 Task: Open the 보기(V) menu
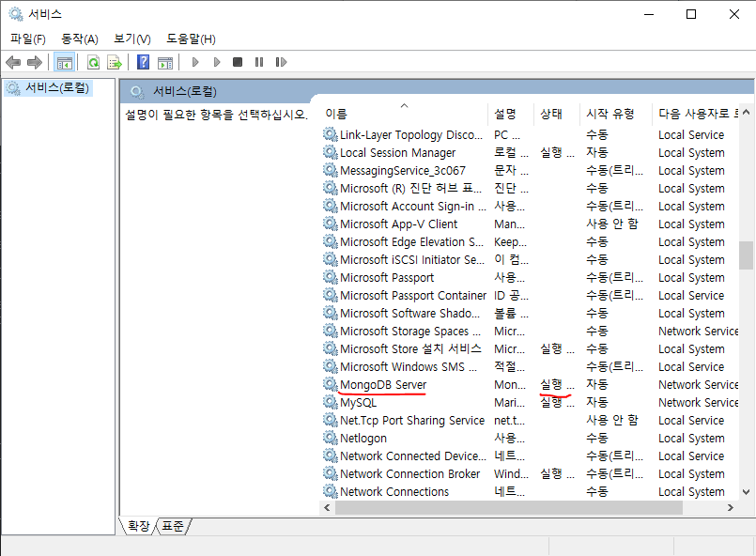tap(132, 39)
